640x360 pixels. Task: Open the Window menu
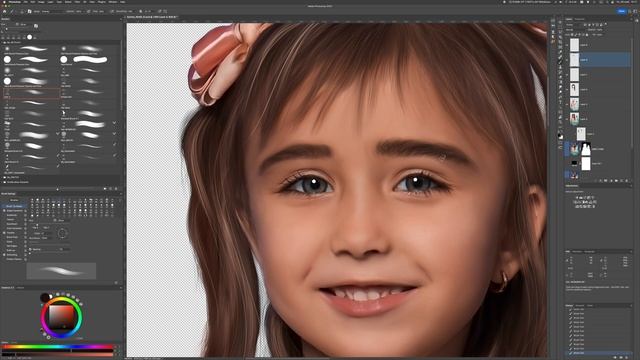point(113,2)
